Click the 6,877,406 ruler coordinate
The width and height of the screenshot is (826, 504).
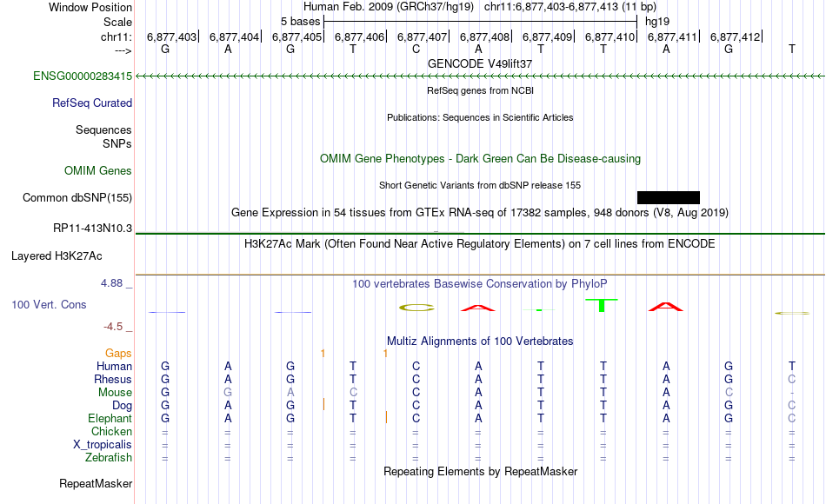click(x=359, y=36)
